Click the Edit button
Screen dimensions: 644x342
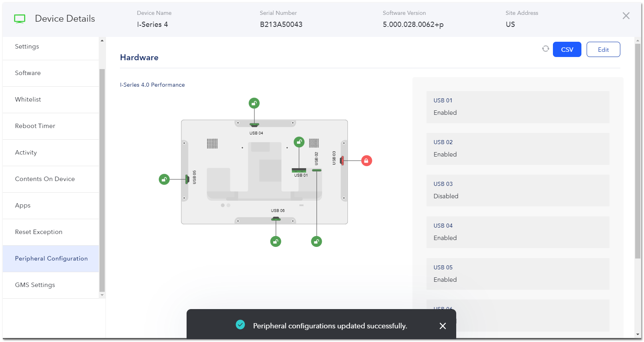click(603, 49)
